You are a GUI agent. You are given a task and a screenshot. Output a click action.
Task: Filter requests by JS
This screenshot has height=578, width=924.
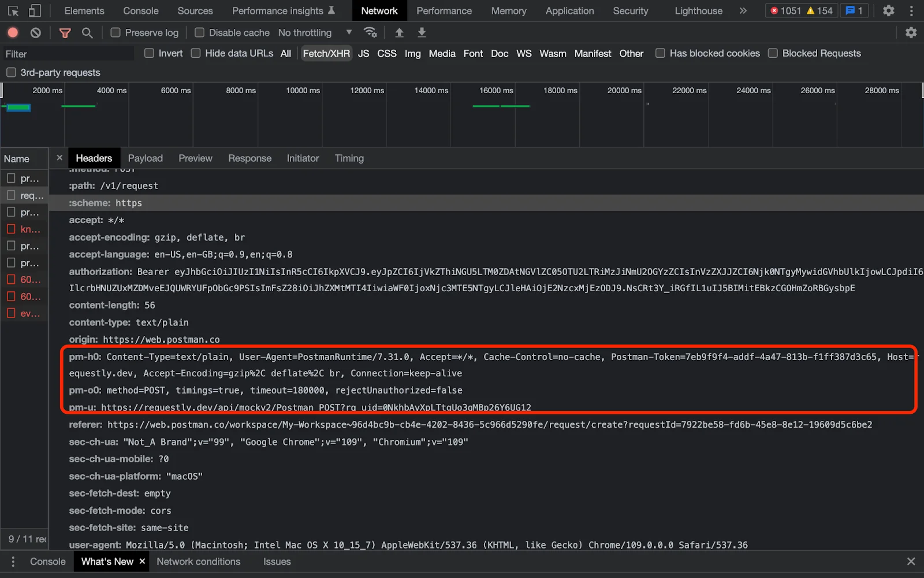coord(363,54)
